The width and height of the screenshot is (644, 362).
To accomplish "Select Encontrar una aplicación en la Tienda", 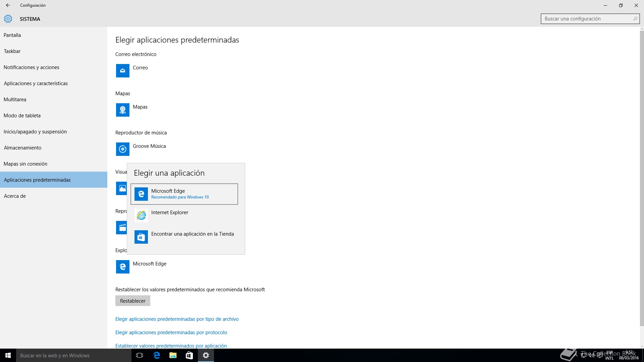I will pyautogui.click(x=184, y=237).
